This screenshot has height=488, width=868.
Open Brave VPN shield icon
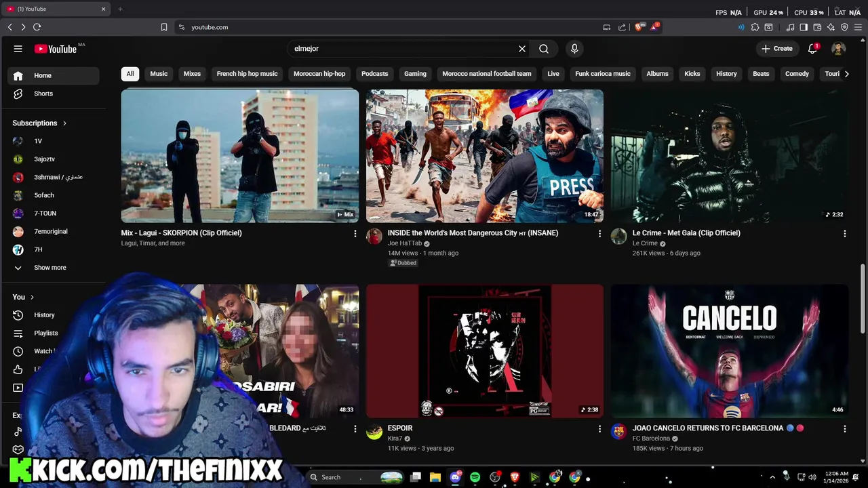tap(844, 27)
